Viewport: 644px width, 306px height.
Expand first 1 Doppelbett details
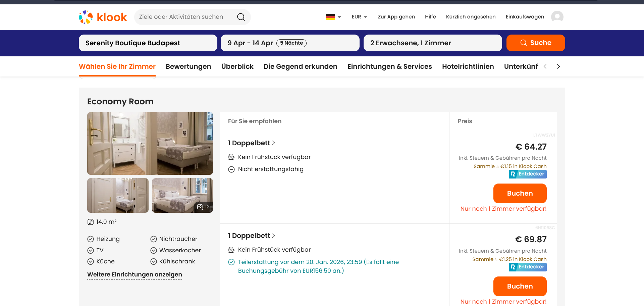(252, 143)
